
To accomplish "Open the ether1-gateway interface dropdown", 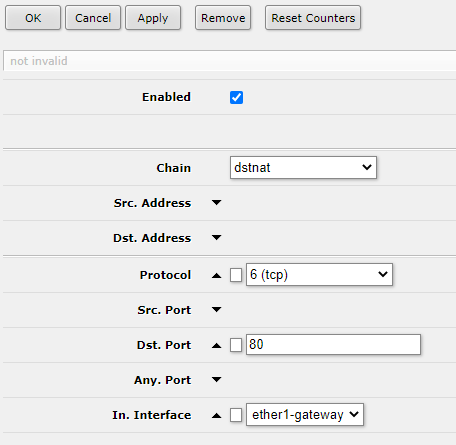I will [x=305, y=415].
